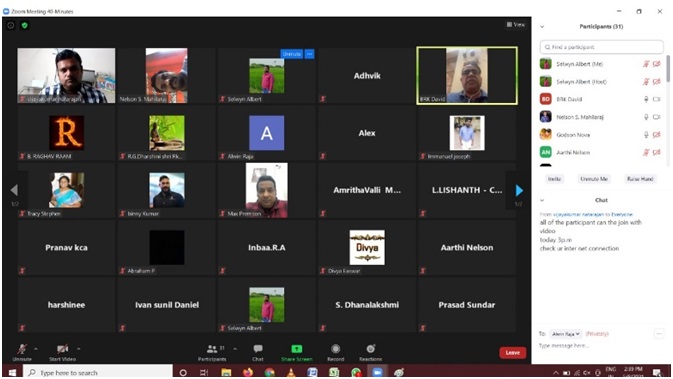The width and height of the screenshot is (673, 379).
Task: Open meeting information icon at top-left
Action: pos(11,25)
